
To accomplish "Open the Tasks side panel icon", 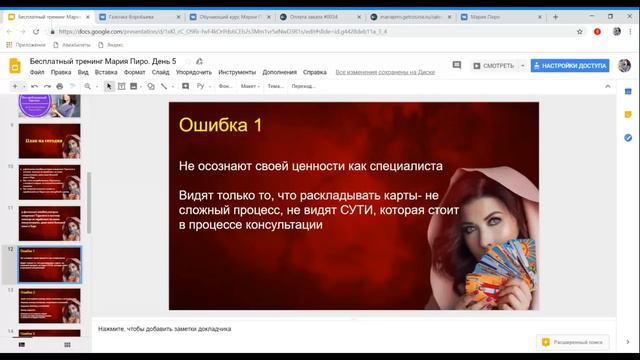I will 628,138.
